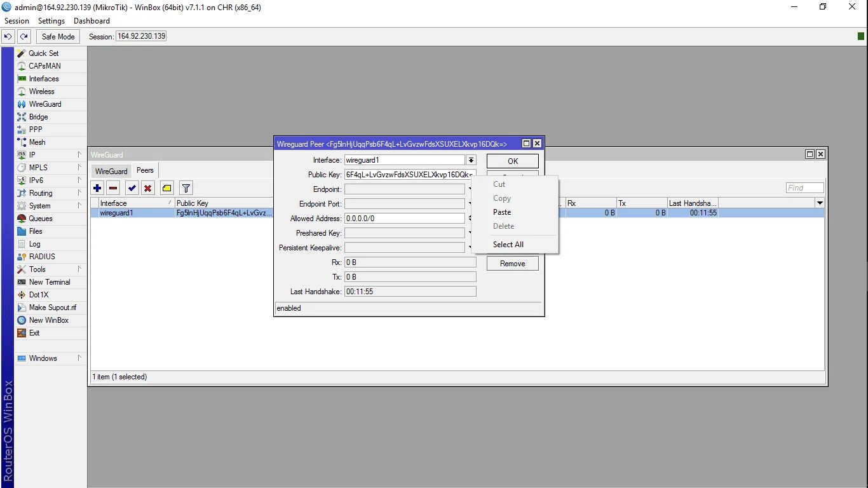
Task: Click the red minus Remove icon
Action: click(113, 188)
